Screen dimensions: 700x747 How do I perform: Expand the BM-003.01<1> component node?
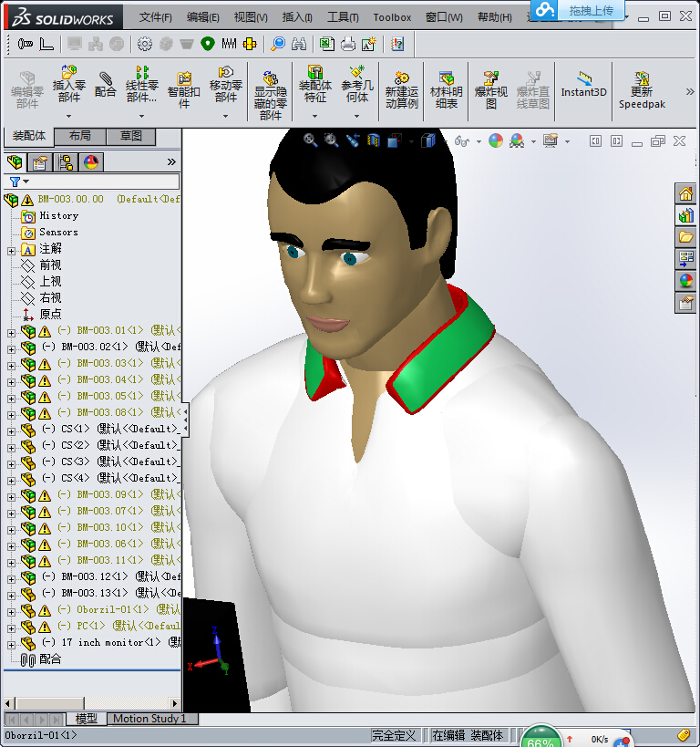point(12,333)
